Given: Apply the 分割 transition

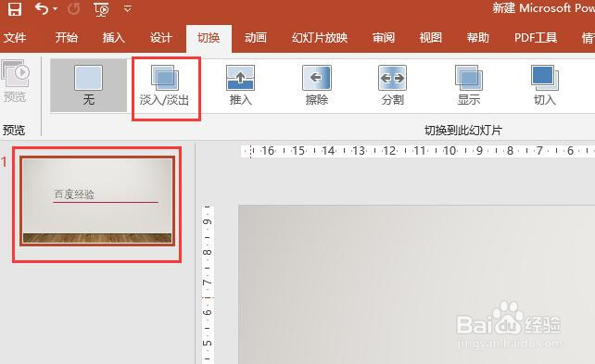Looking at the screenshot, I should click(x=393, y=85).
